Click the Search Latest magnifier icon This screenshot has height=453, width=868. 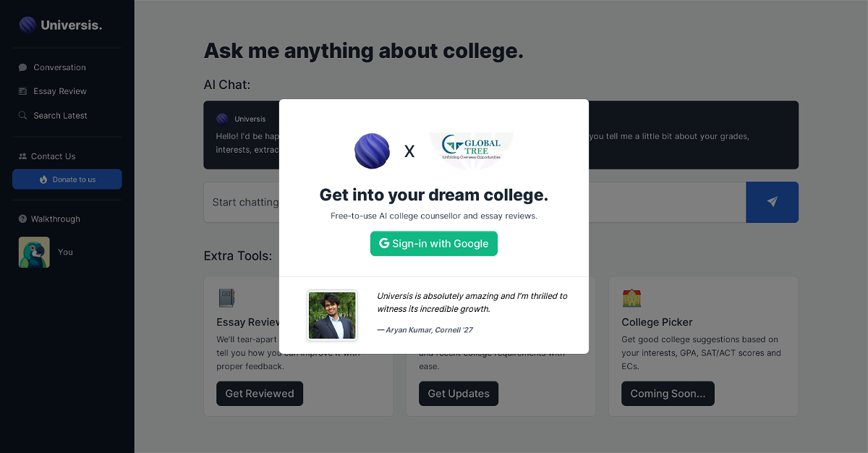(23, 116)
